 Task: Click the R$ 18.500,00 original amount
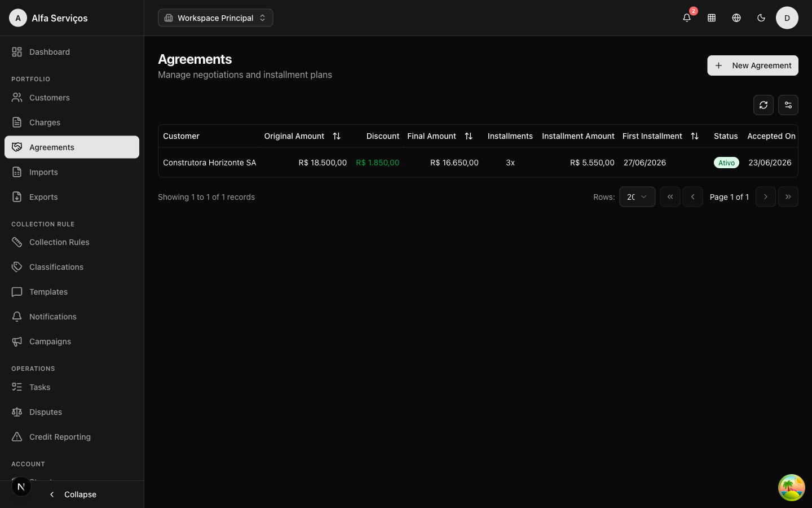pos(323,163)
